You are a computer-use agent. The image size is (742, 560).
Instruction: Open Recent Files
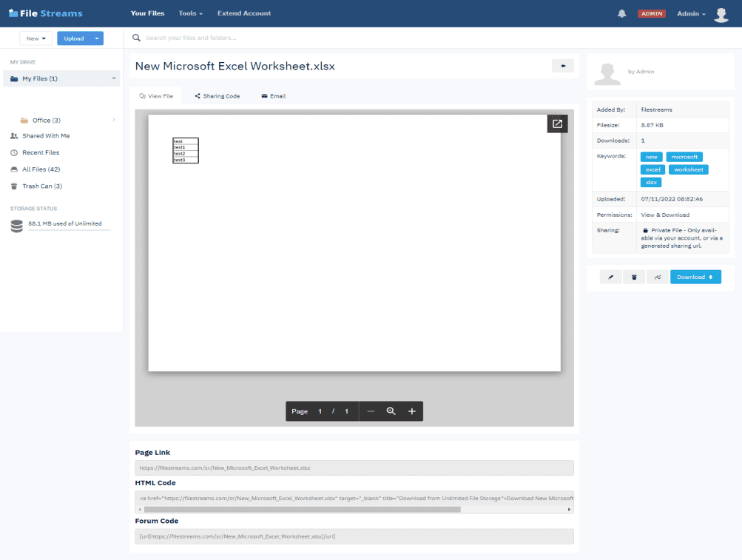pyautogui.click(x=41, y=152)
